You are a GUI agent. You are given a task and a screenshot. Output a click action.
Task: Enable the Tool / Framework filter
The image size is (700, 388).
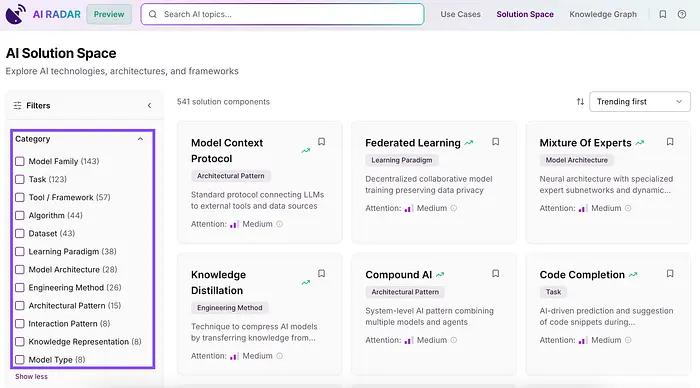[20, 197]
